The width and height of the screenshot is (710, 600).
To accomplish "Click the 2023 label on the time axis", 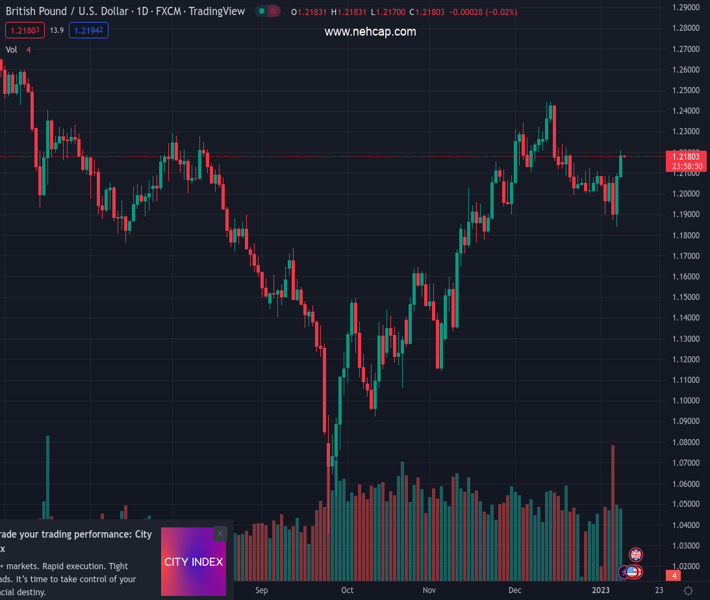I will tap(600, 591).
